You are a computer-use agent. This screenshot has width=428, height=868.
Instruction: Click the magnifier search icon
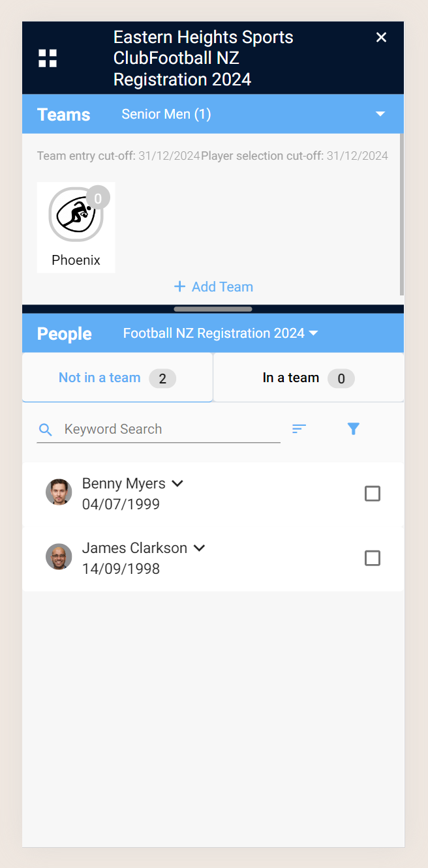[x=46, y=430]
